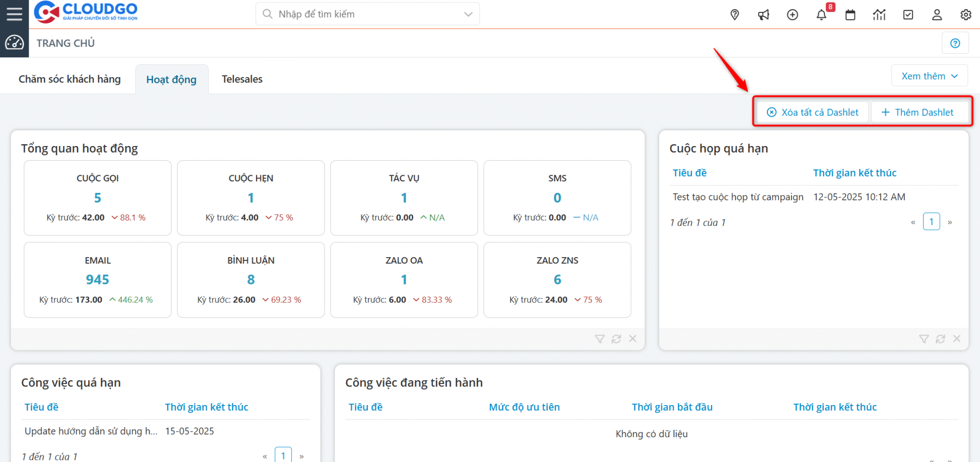This screenshot has height=462, width=980.
Task: Open the location pin check-in icon
Action: [x=735, y=15]
